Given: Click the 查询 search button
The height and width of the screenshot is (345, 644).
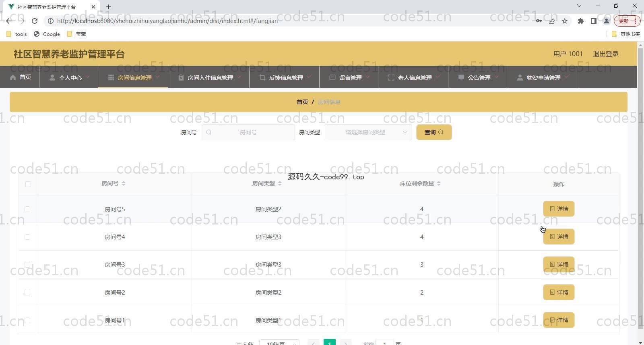Looking at the screenshot, I should point(434,132).
